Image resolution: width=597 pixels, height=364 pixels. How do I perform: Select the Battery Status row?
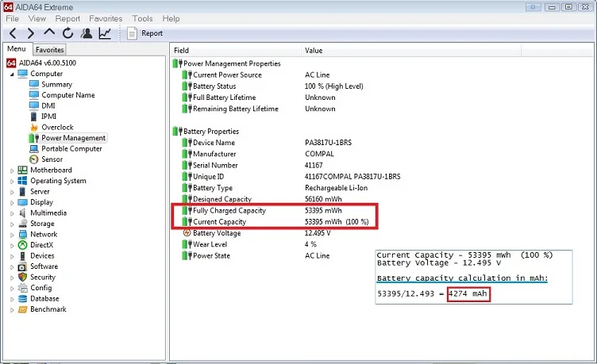point(272,86)
